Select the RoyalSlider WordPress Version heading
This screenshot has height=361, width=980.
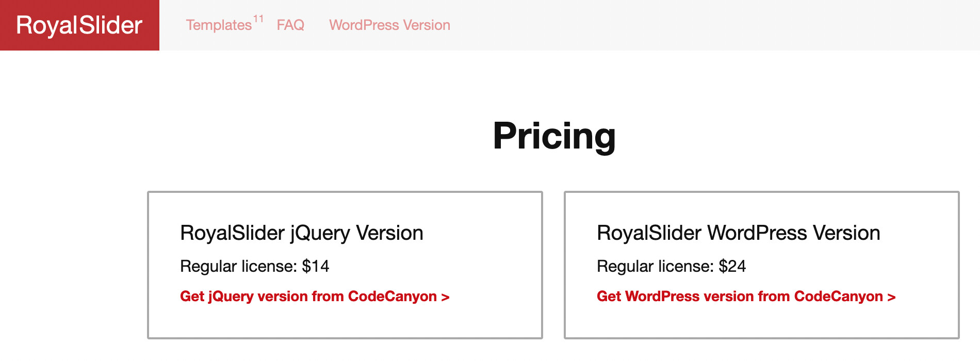[738, 233]
